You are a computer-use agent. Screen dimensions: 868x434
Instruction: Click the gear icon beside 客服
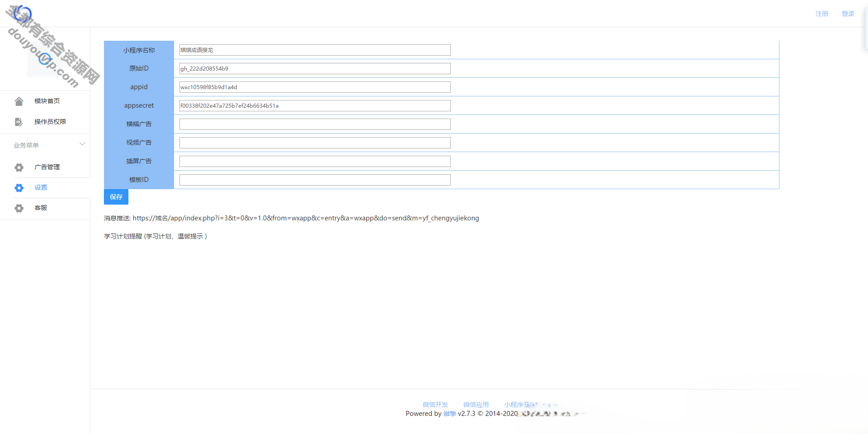pyautogui.click(x=19, y=208)
